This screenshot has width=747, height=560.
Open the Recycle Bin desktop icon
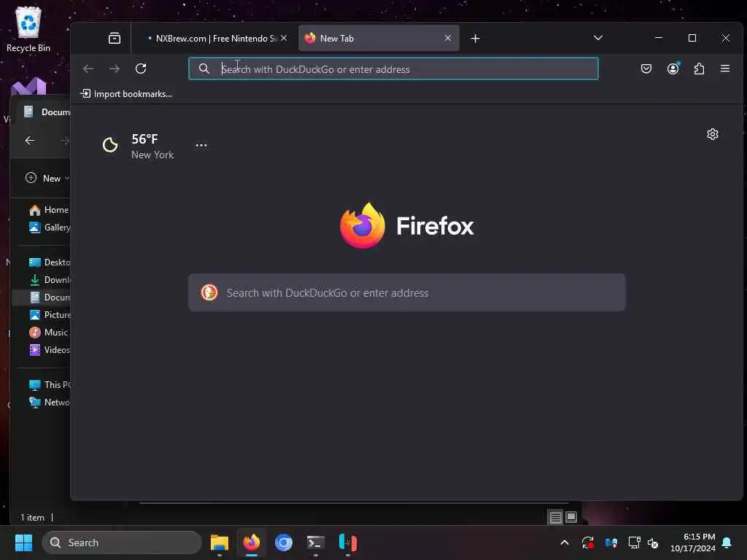click(28, 29)
